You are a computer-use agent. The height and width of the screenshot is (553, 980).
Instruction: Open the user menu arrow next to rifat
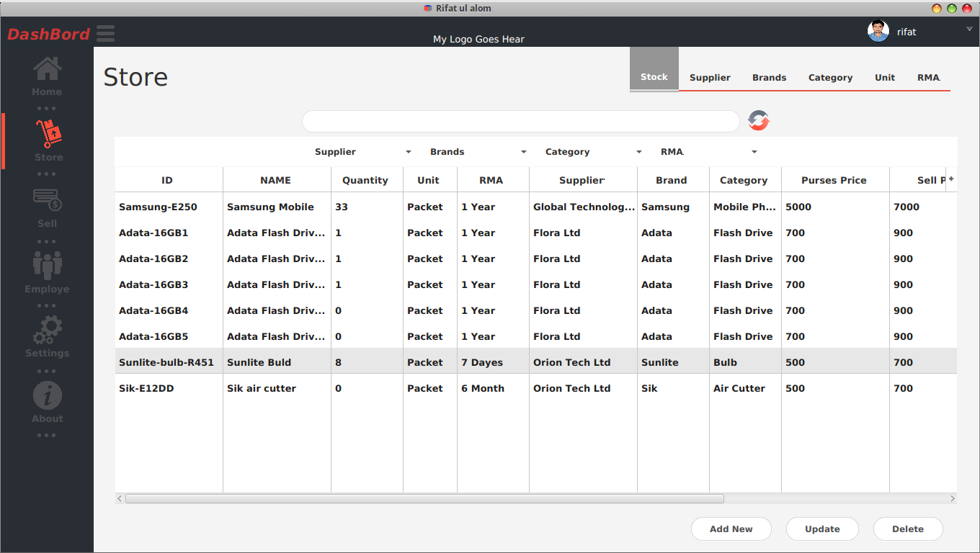(x=969, y=30)
